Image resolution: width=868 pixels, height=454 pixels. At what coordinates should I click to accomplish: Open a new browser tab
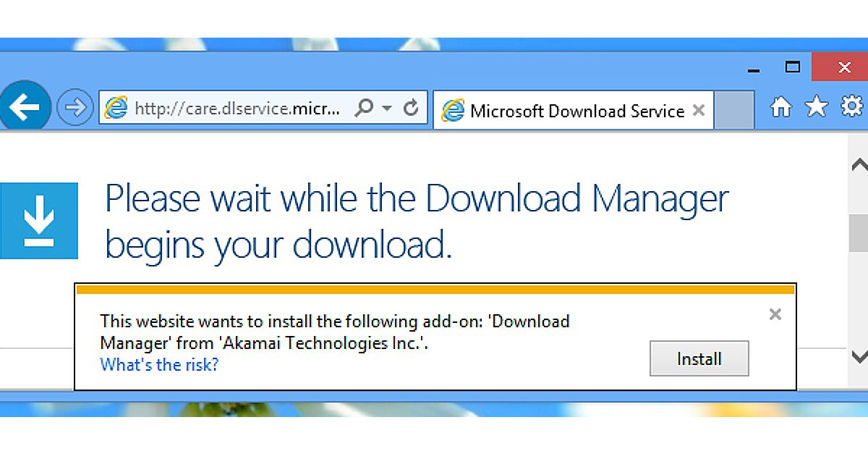pos(734,109)
